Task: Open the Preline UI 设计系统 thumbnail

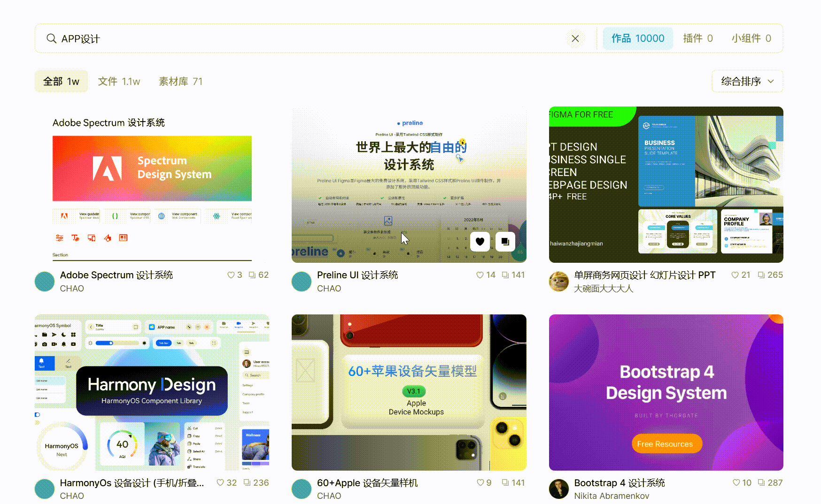Action: tap(409, 184)
